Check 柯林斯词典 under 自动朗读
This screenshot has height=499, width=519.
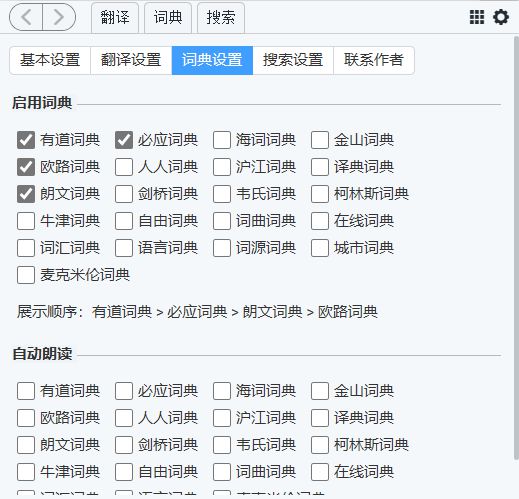[x=320, y=445]
